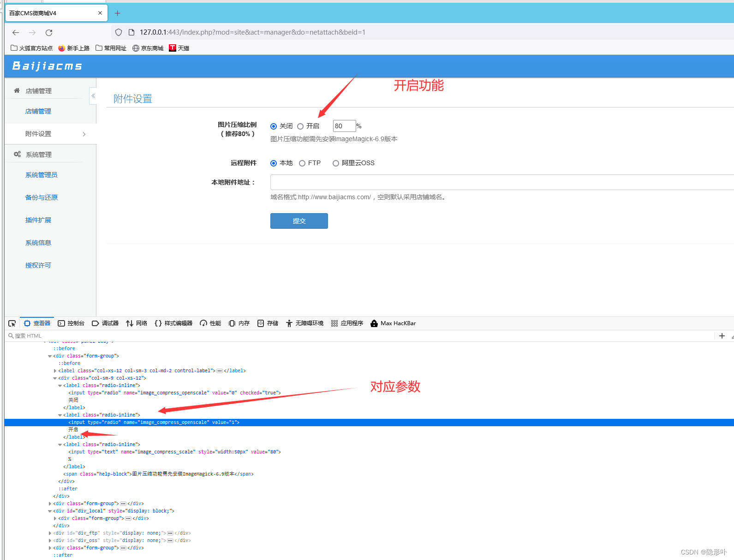This screenshot has height=560, width=734.
Task: Switch to the 性能 performance tab
Action: pyautogui.click(x=210, y=323)
